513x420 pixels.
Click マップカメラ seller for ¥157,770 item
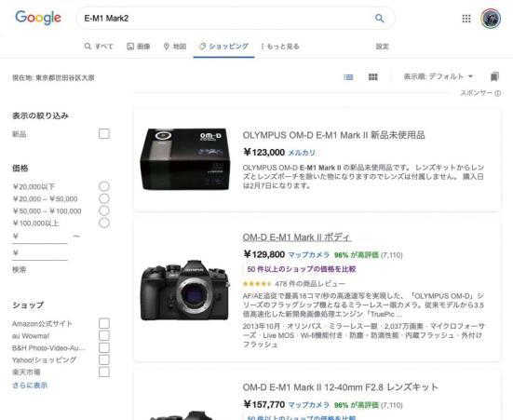(x=308, y=405)
